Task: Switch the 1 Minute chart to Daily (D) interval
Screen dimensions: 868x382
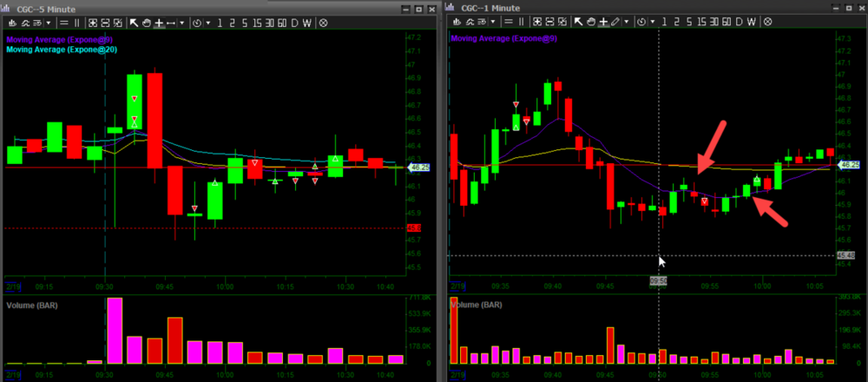Action: click(x=739, y=22)
